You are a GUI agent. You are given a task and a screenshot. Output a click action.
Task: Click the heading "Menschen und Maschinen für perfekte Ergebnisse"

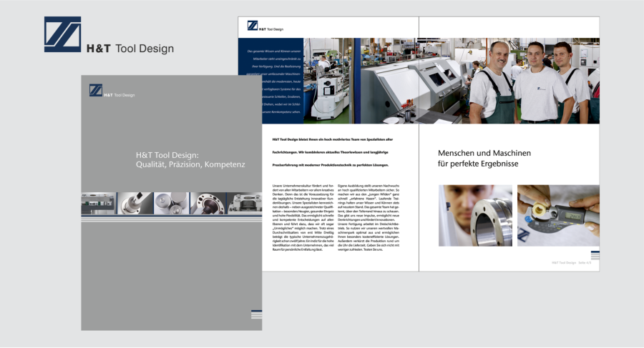click(484, 159)
